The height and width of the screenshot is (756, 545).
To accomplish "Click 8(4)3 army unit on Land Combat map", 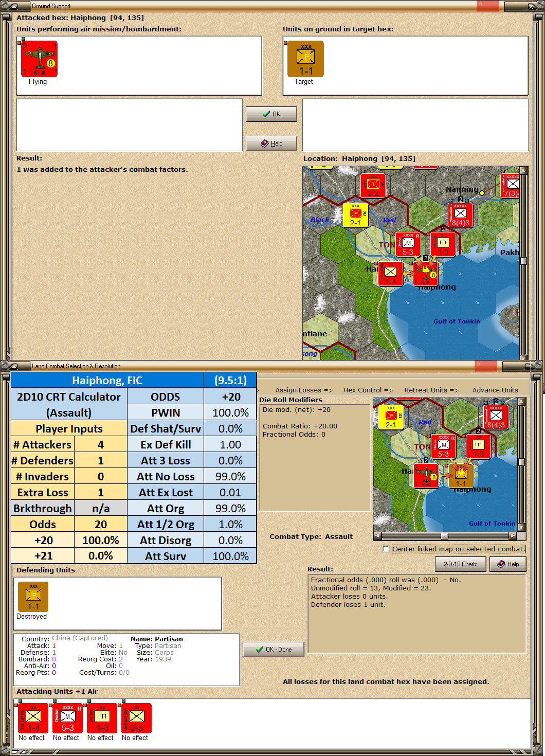I will point(496,417).
